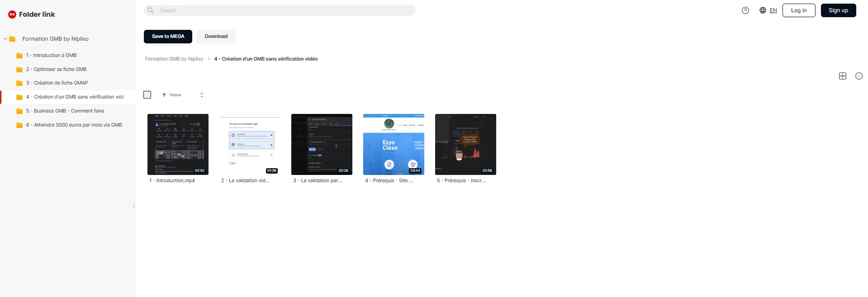Open the Name sort order dropdown

(202, 95)
